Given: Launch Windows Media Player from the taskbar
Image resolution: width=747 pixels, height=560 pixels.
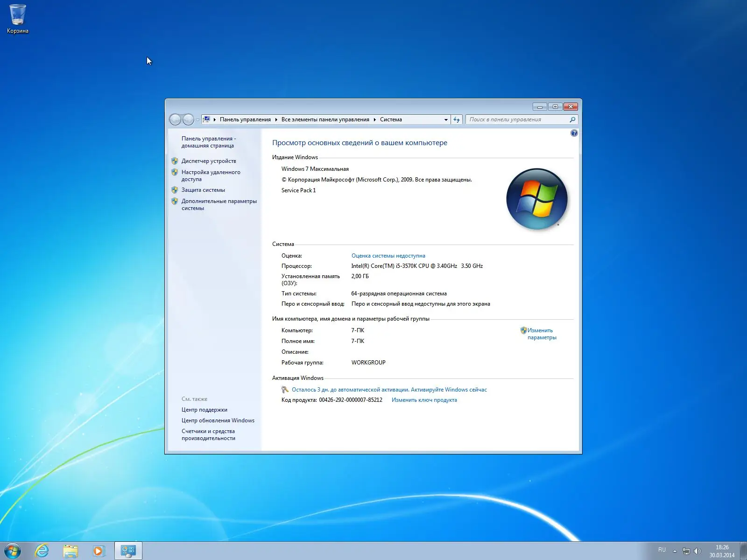Looking at the screenshot, I should (99, 551).
